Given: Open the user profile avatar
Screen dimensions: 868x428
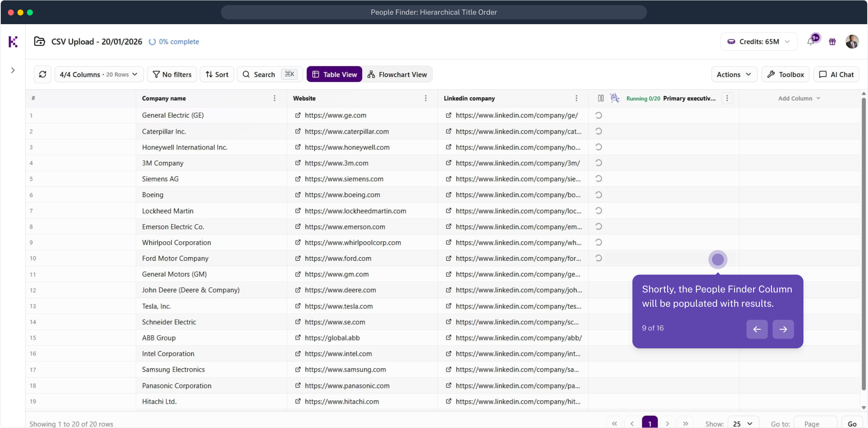Looking at the screenshot, I should pyautogui.click(x=852, y=42).
